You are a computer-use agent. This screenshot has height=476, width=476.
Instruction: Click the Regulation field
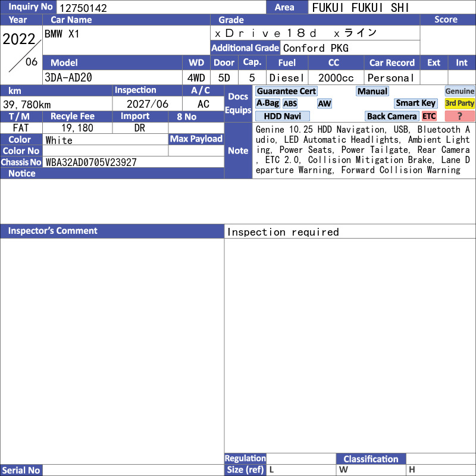301,458
